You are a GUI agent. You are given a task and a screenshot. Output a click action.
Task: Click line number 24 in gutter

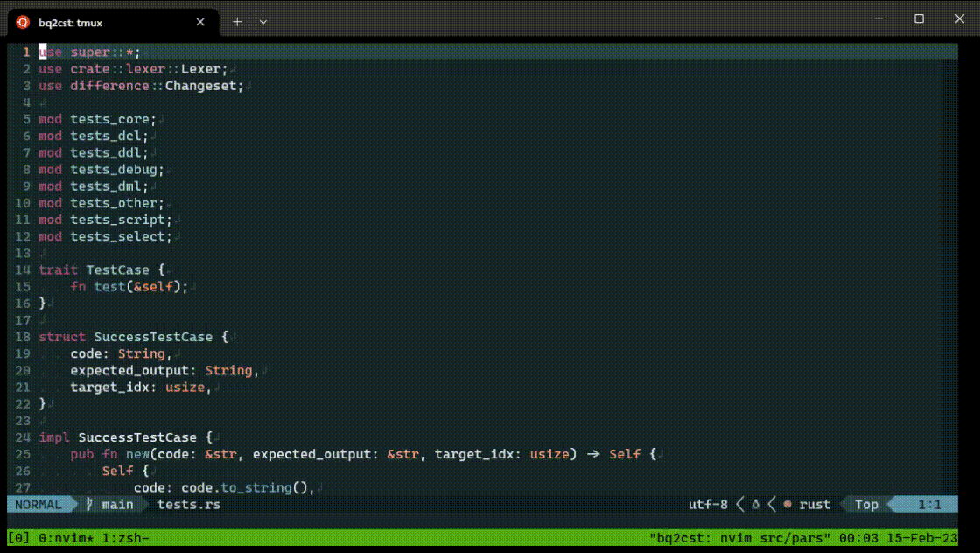pos(23,437)
